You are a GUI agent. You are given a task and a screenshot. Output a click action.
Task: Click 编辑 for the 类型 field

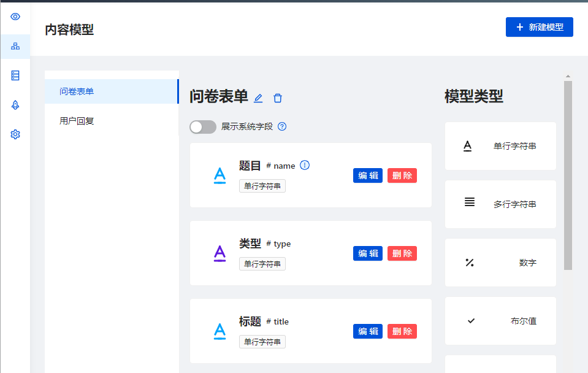[368, 253]
